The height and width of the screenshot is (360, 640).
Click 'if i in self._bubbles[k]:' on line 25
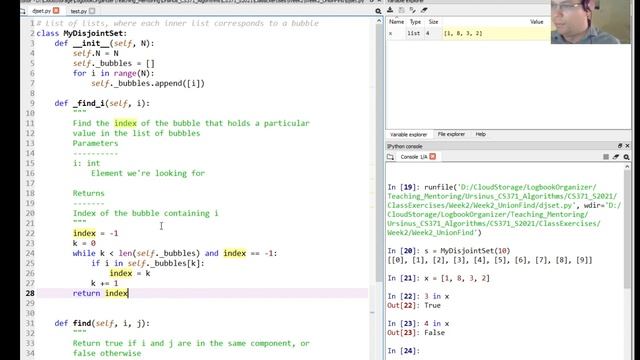pos(148,263)
